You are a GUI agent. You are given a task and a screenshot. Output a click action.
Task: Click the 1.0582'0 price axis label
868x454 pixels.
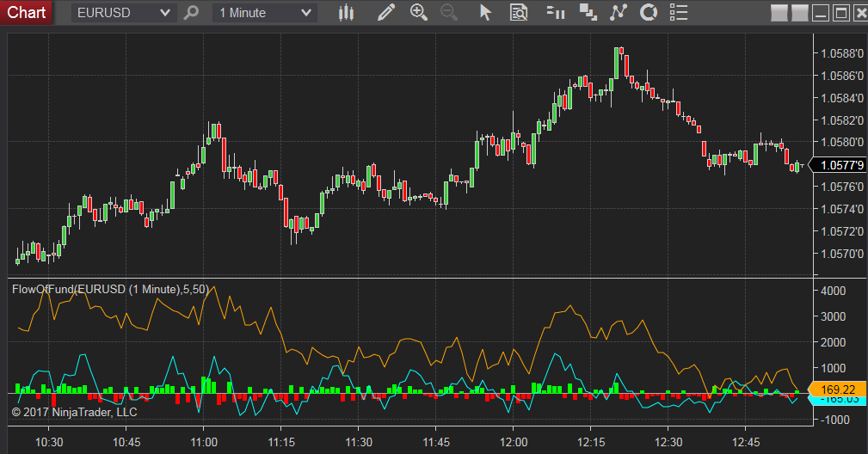coord(842,120)
